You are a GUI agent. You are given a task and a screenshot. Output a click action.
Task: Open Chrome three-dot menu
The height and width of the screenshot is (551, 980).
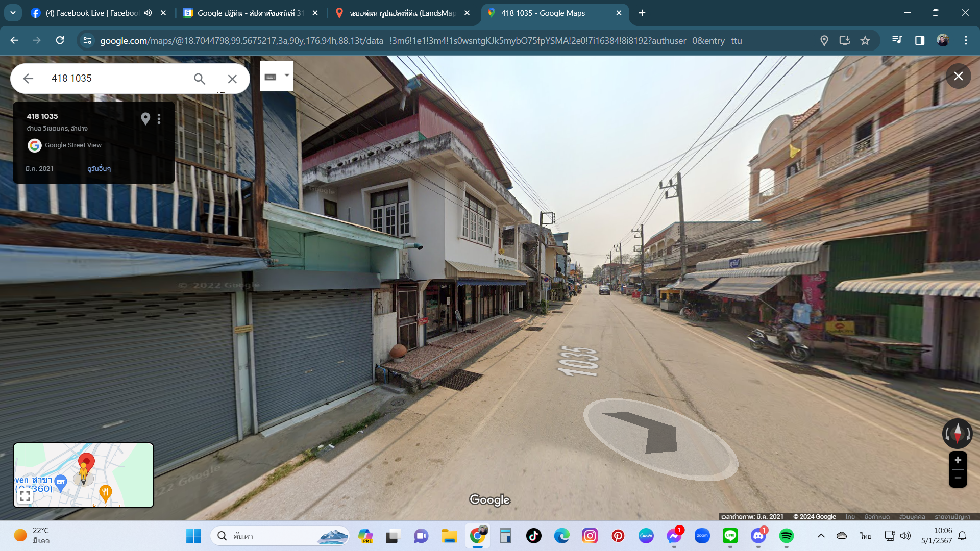[966, 40]
